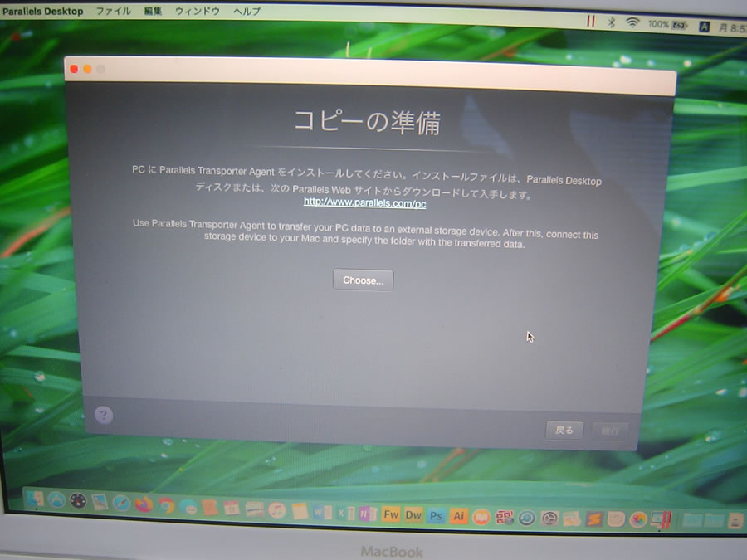747x560 pixels.
Task: Open Time Machine icon in the Dock
Action: coord(526,518)
